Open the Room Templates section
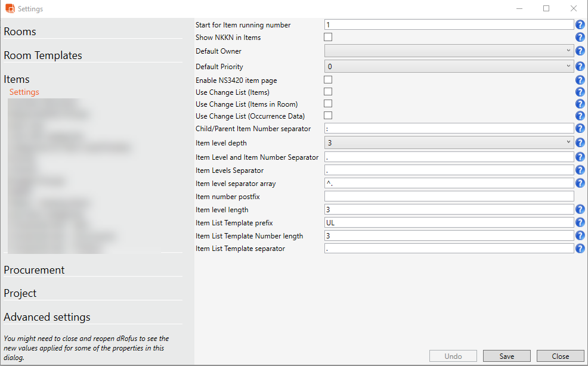This screenshot has width=588, height=366. tap(43, 55)
